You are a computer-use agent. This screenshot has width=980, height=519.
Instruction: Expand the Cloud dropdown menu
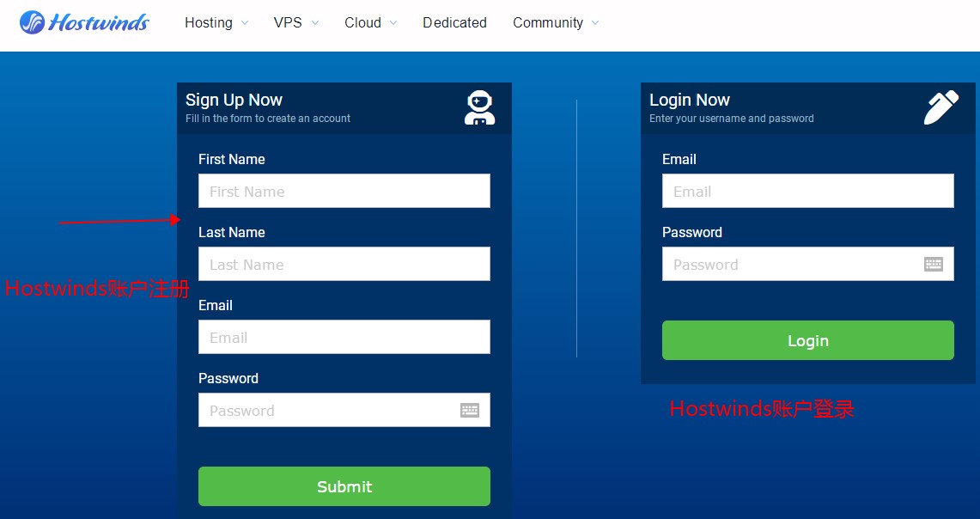pyautogui.click(x=370, y=23)
